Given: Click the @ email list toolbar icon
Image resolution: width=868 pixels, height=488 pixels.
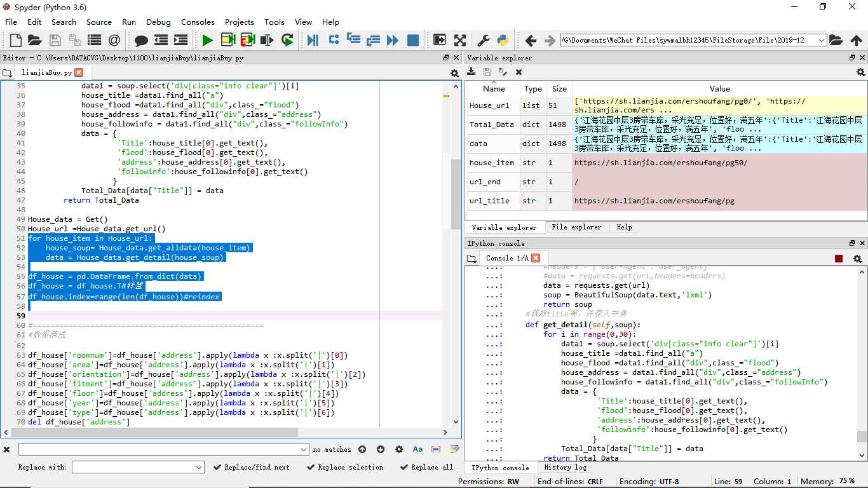Looking at the screenshot, I should tap(114, 40).
